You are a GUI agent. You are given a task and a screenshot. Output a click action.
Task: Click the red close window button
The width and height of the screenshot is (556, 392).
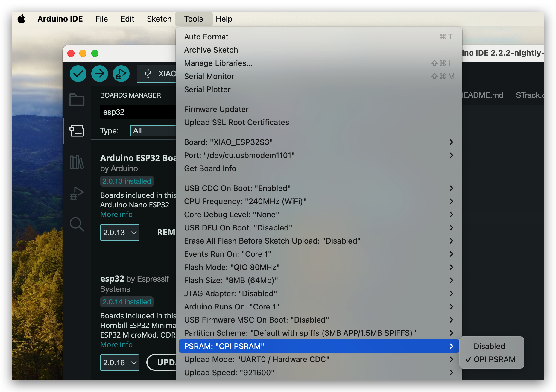pos(71,53)
